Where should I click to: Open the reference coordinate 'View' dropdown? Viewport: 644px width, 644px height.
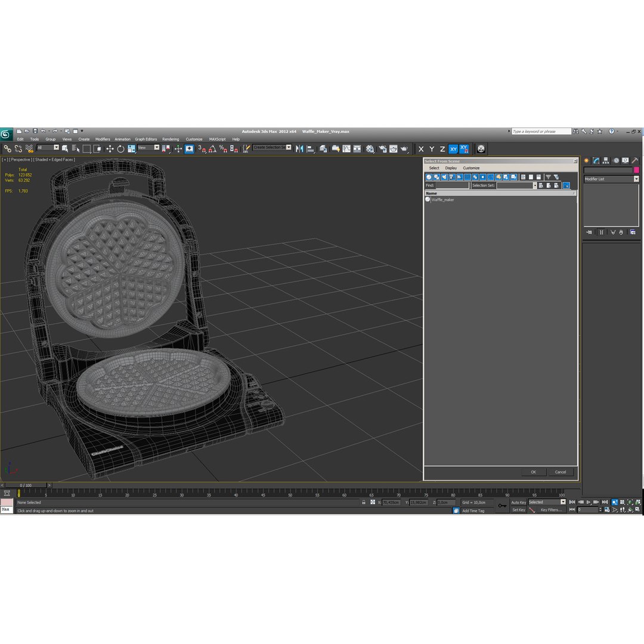(x=148, y=147)
